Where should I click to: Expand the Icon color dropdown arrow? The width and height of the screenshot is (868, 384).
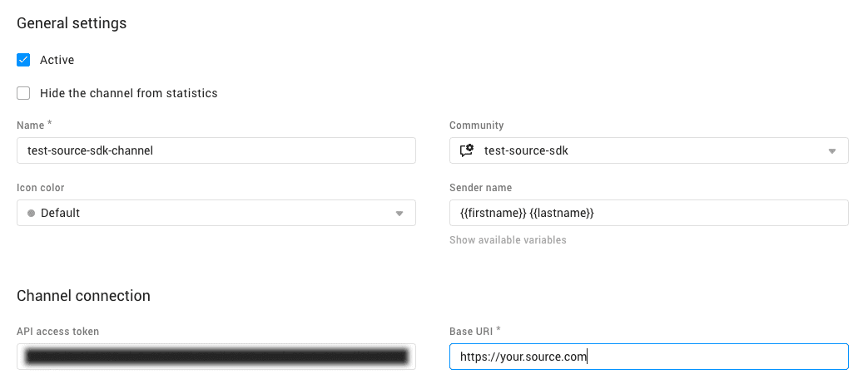click(399, 214)
